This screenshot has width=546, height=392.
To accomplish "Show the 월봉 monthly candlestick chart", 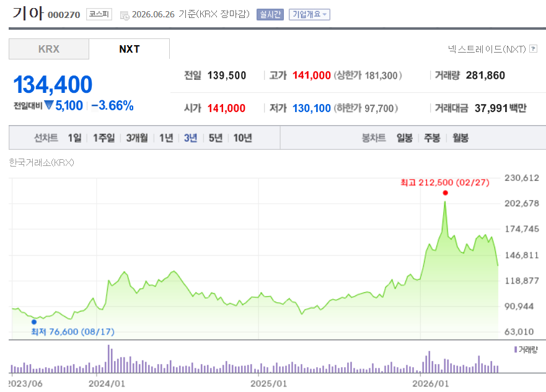I will pos(460,138).
